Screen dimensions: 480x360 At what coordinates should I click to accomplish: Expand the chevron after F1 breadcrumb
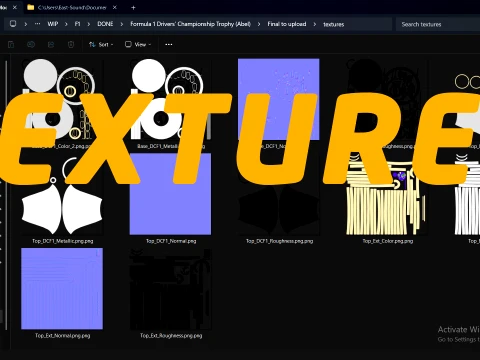pos(88,24)
